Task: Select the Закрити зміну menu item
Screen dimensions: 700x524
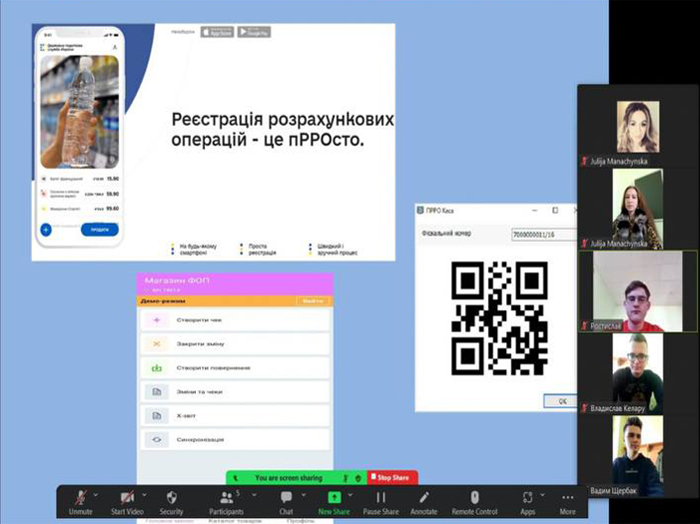Action: pos(235,344)
